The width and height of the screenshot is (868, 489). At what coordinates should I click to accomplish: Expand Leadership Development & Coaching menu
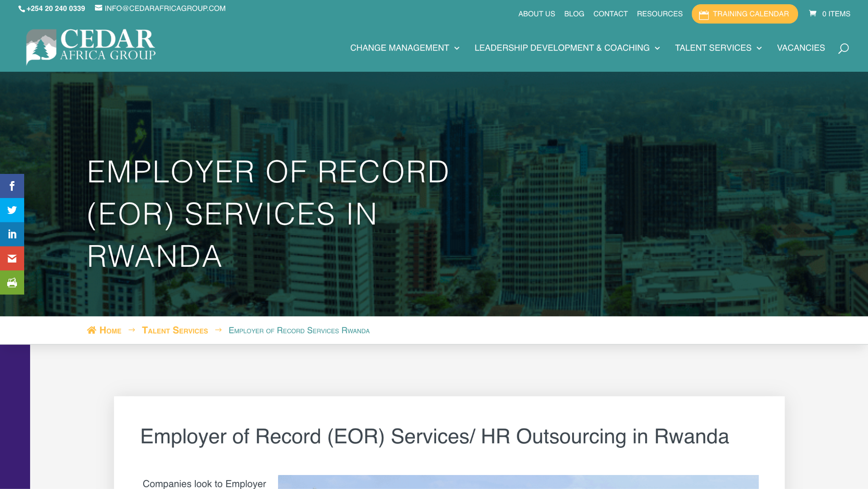pos(567,48)
